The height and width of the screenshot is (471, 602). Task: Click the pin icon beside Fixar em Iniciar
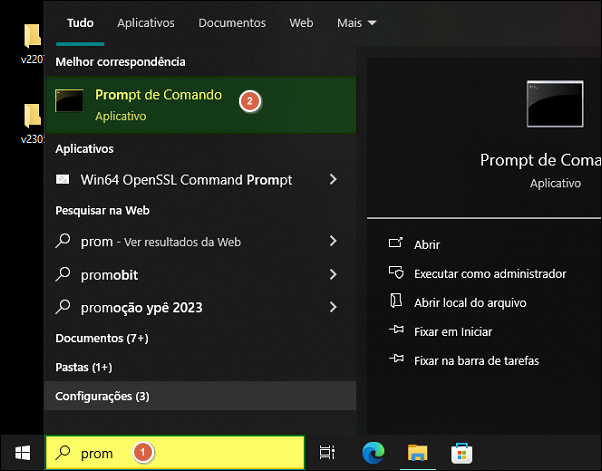[396, 329]
